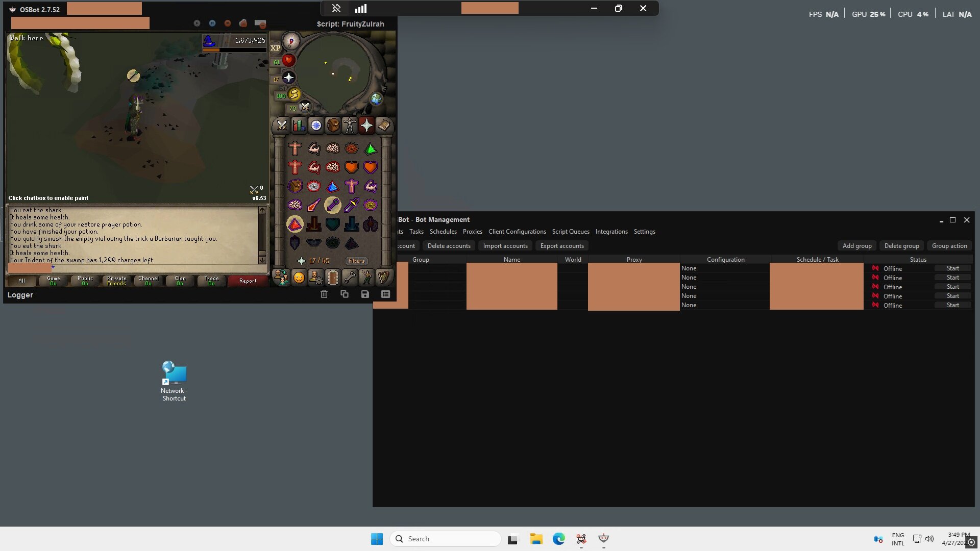This screenshot has height=551, width=980.
Task: Toggle the Quick-prayers orb
Action: pos(288,78)
